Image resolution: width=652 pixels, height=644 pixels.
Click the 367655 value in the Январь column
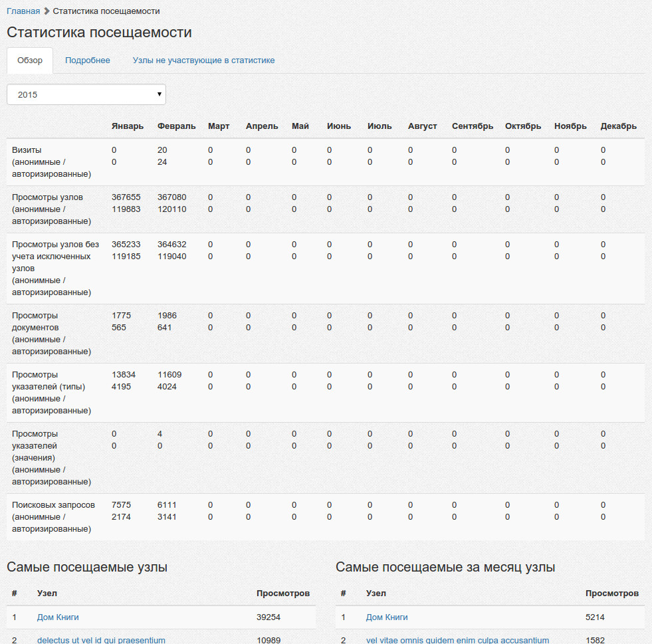point(126,197)
